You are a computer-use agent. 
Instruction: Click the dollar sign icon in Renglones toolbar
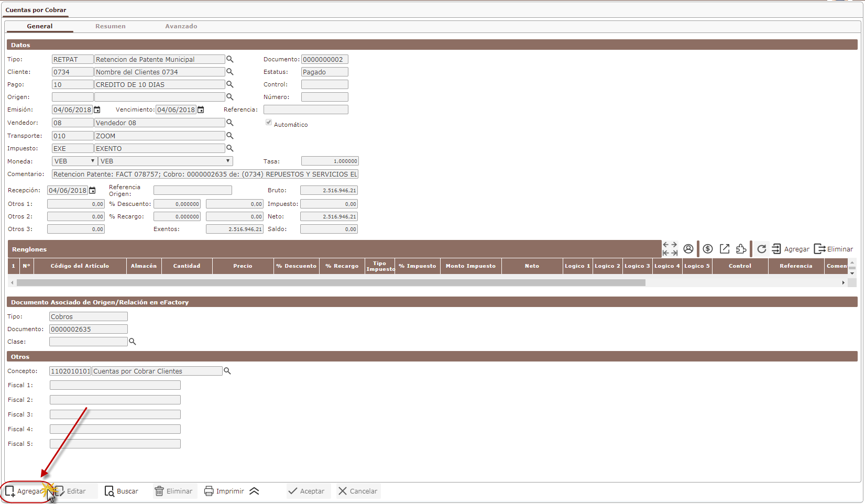click(x=707, y=249)
